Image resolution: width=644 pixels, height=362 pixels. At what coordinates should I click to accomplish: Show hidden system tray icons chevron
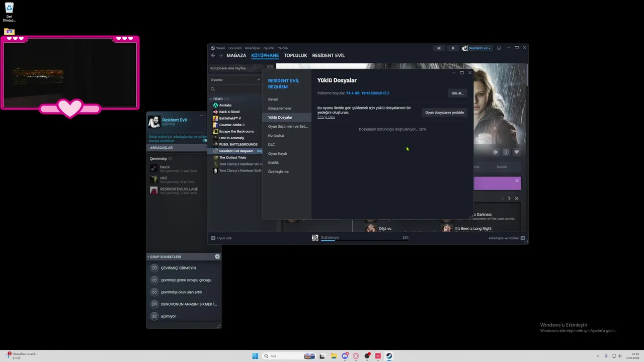point(598,356)
